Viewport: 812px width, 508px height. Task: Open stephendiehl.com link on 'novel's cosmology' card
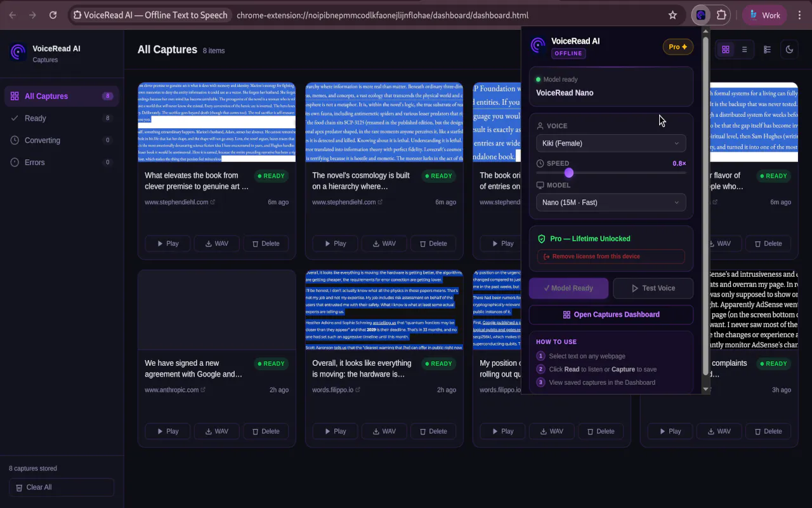tap(348, 202)
